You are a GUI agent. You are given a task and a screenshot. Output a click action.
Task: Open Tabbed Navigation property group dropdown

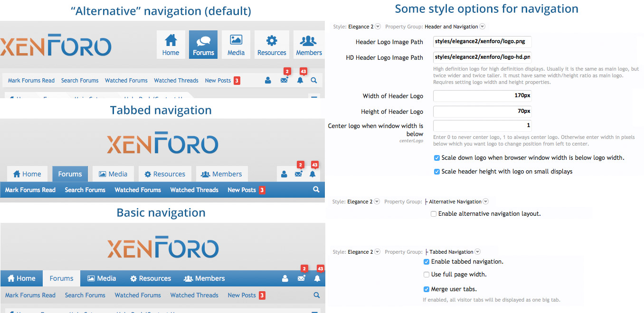tap(477, 252)
